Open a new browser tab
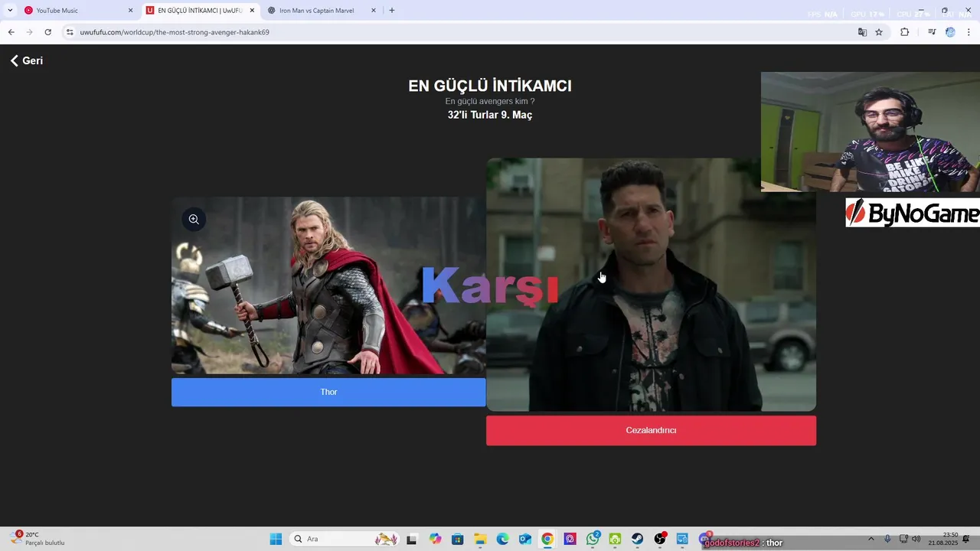980x551 pixels. tap(392, 11)
